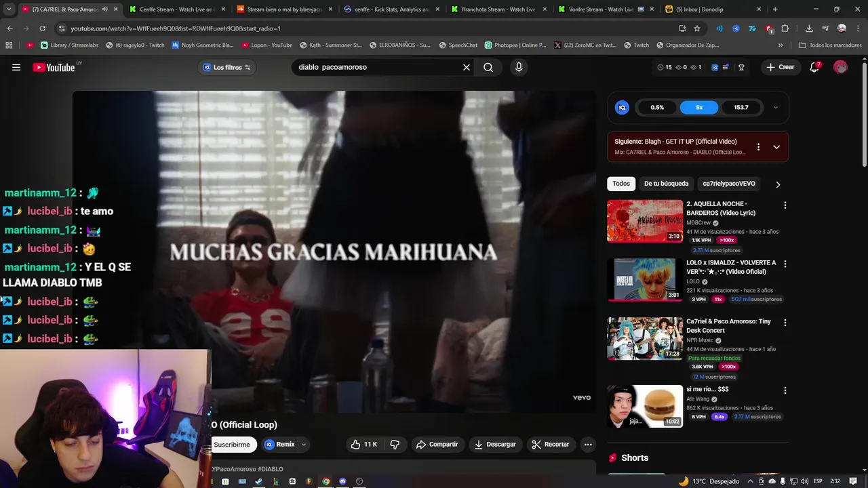Dislike the video with thumbs down
Viewport: 868px width, 488px height.
[395, 445]
